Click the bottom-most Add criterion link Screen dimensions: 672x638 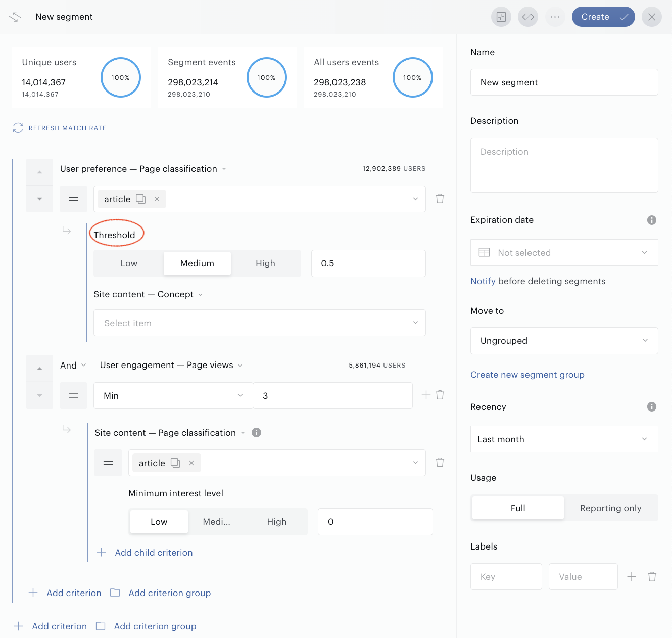pyautogui.click(x=51, y=626)
